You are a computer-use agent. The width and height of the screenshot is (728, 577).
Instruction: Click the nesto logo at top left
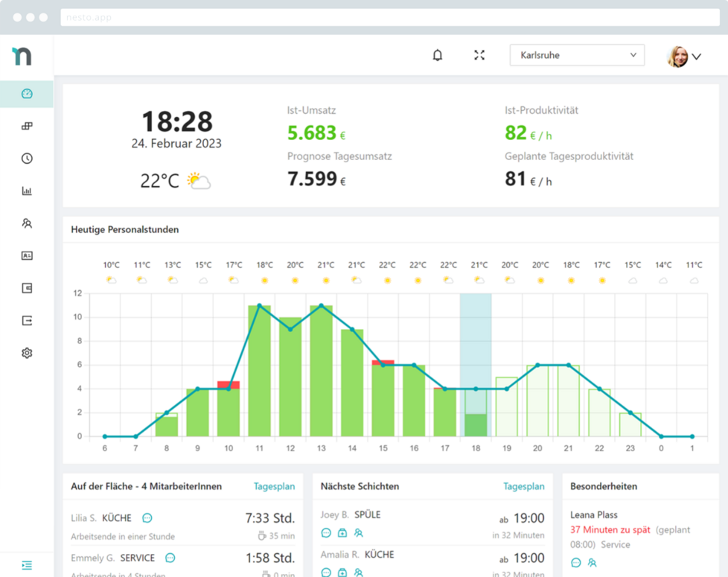(22, 56)
